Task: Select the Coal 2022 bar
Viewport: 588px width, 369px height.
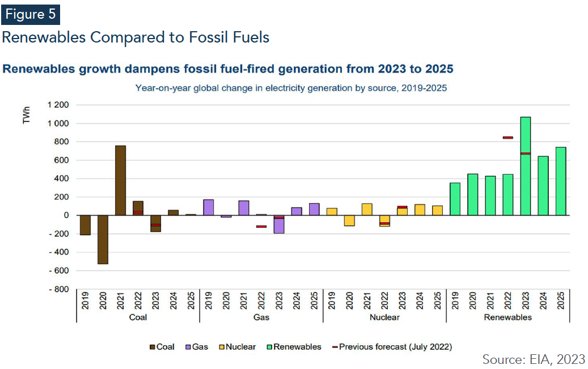Action: tap(138, 208)
